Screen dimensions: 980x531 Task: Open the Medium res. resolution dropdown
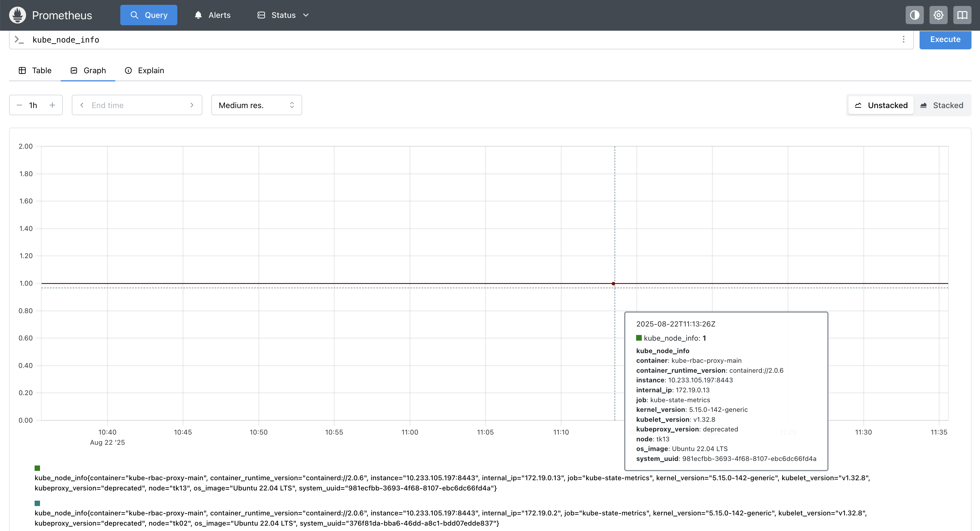point(256,105)
